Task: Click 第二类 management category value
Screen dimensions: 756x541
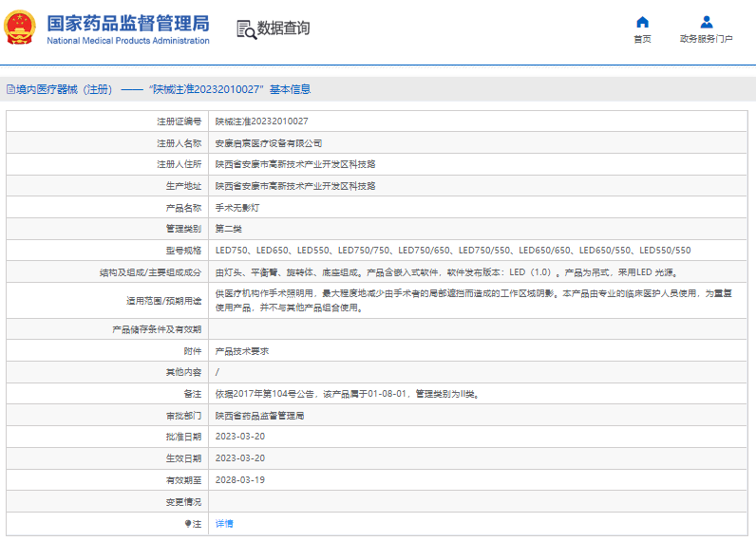Action: click(x=229, y=229)
